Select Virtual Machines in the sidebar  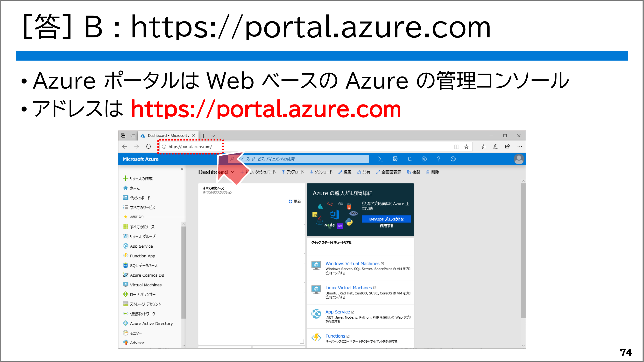[x=146, y=285]
